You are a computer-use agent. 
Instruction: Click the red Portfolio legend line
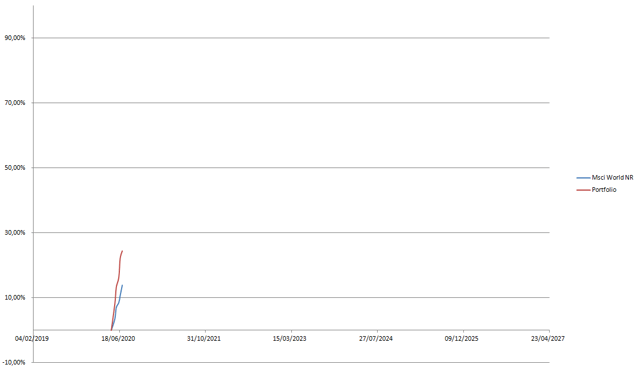click(583, 190)
